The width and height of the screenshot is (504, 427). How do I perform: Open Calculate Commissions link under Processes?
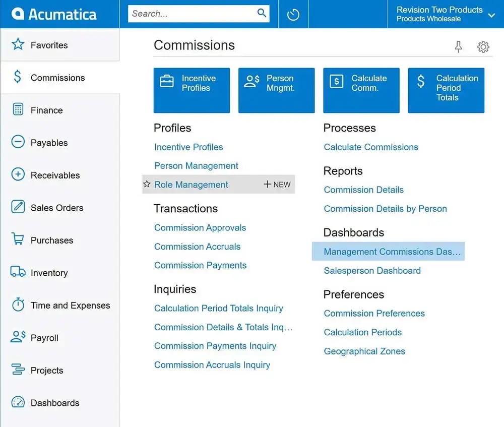(x=371, y=147)
